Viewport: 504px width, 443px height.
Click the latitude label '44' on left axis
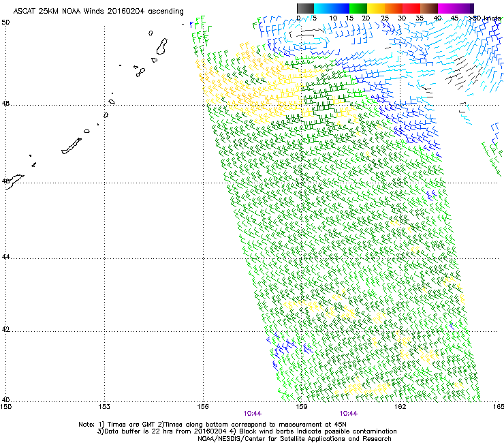5,257
